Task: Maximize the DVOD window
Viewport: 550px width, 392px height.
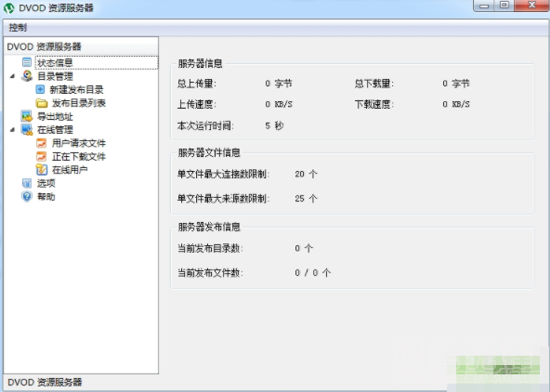Action: coord(504,6)
